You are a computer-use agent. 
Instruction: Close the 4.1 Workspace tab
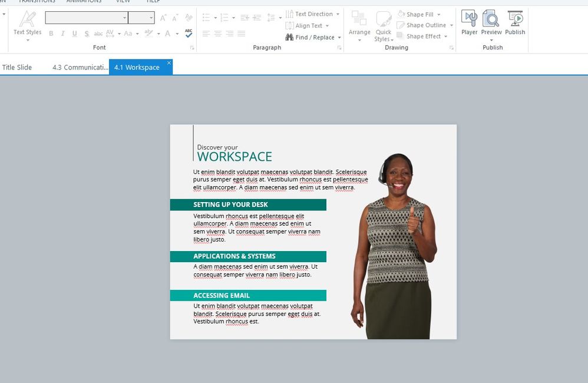[x=169, y=63]
